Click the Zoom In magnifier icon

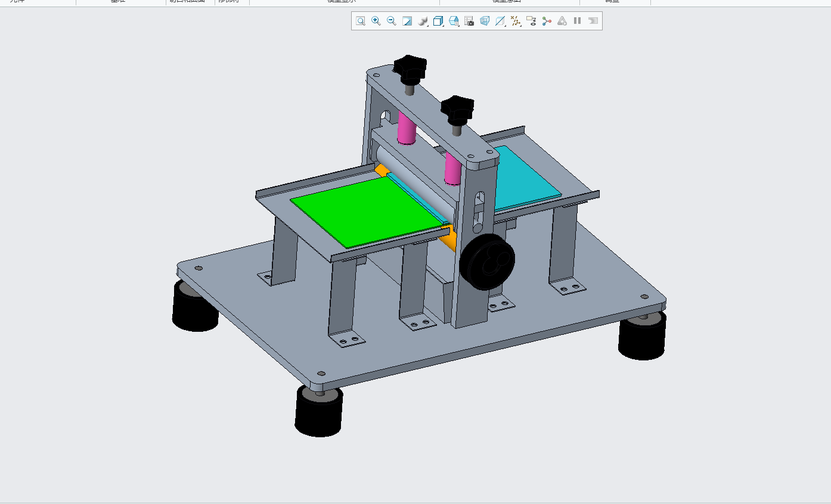tap(376, 21)
